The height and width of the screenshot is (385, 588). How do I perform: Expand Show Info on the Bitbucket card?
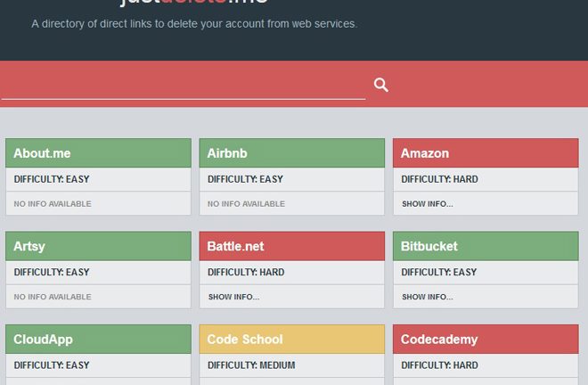click(428, 297)
